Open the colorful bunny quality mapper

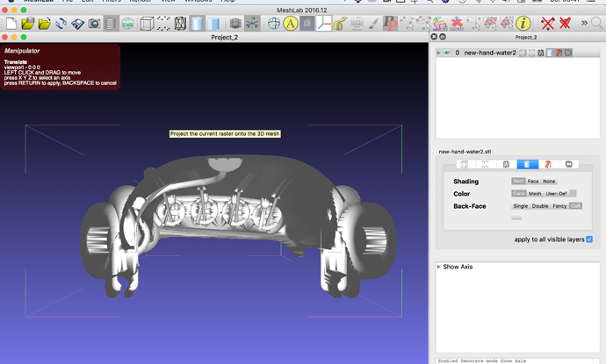pos(440,24)
